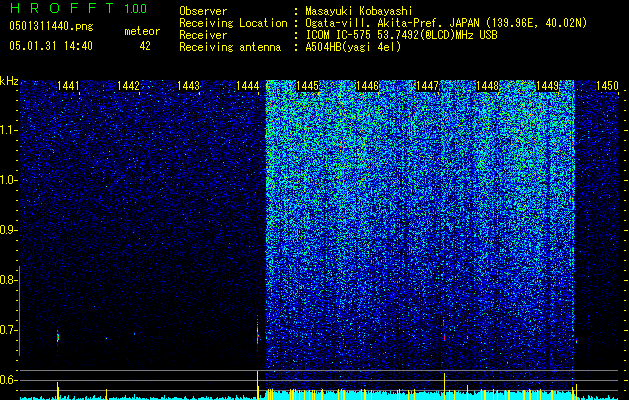
Task: Click the 1.0 kHz axis label
Action: pyautogui.click(x=9, y=180)
